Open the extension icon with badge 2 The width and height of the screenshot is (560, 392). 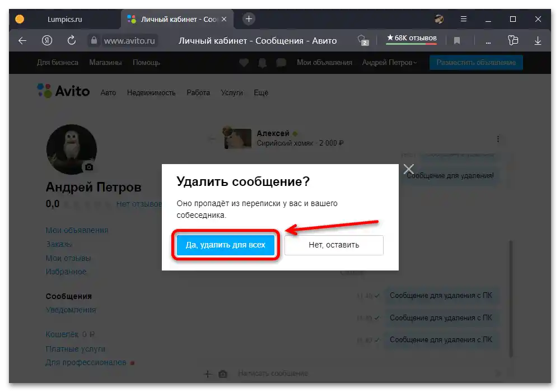[363, 40]
